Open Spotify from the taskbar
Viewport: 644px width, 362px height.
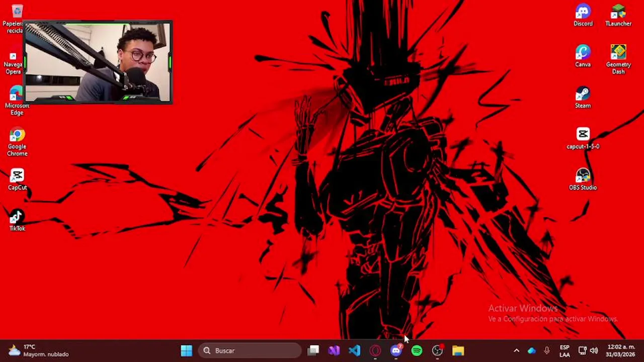(417, 350)
